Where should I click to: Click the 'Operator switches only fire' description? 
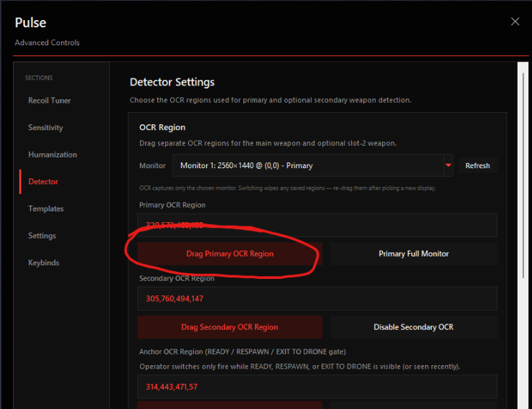(x=299, y=367)
